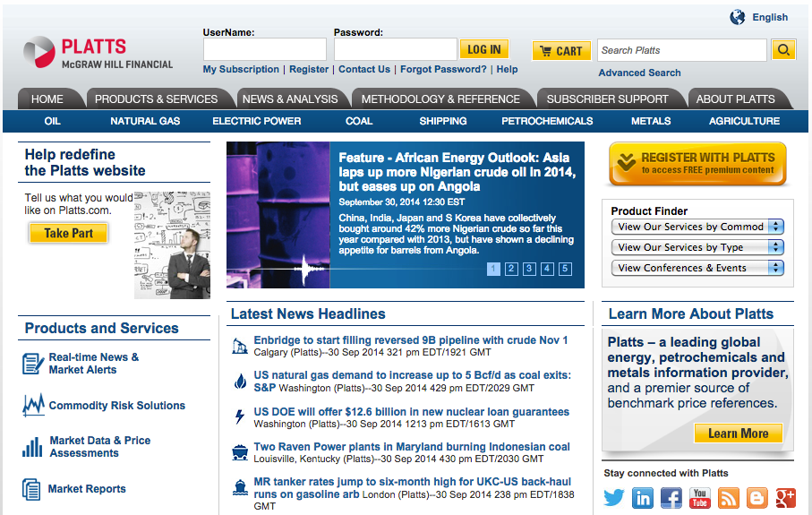Screen dimensions: 812x515
Task: Click Market Reports document icon
Action: [31, 489]
